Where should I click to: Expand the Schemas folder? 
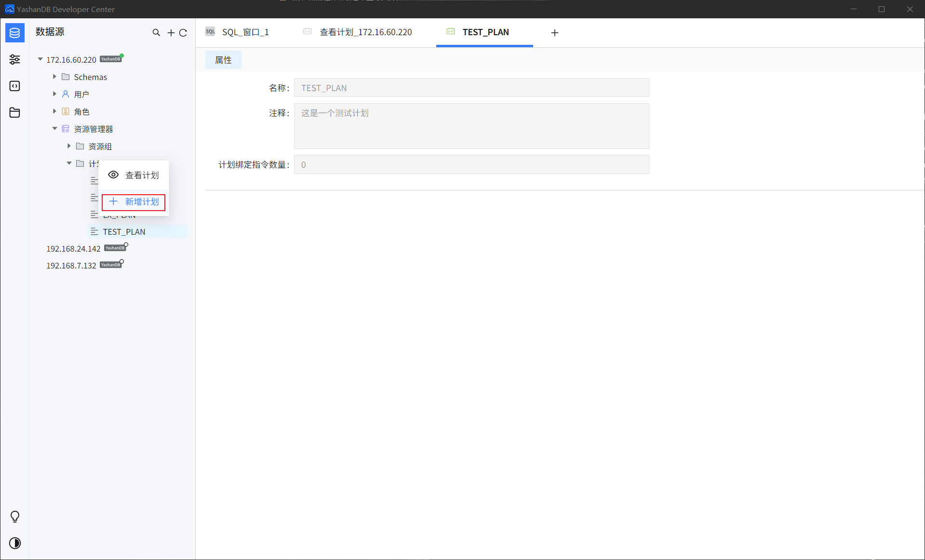tap(54, 77)
